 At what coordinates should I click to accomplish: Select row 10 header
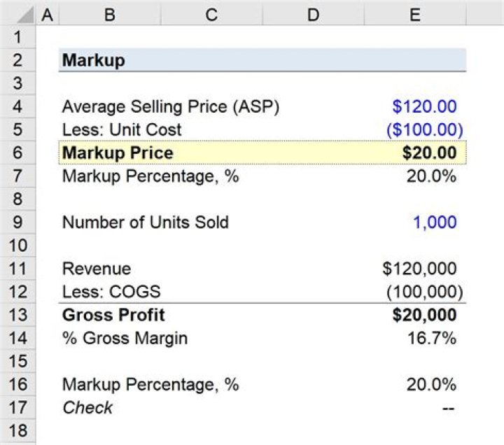(17, 245)
